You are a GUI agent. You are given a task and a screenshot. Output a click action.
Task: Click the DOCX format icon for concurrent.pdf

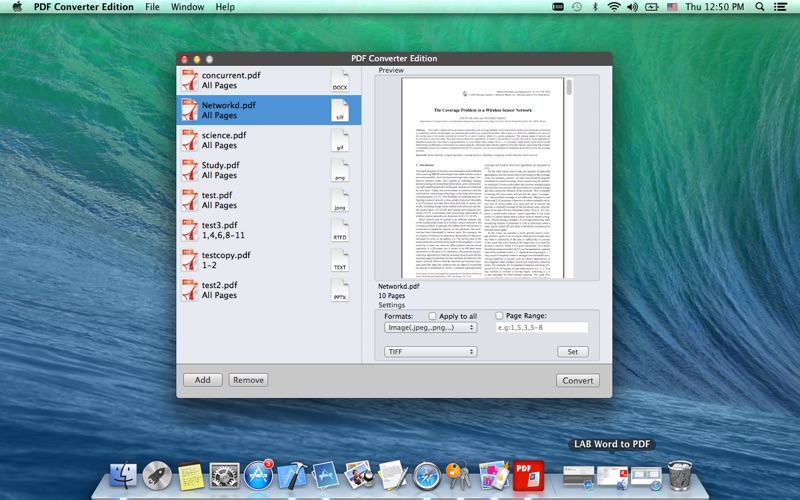click(x=340, y=80)
